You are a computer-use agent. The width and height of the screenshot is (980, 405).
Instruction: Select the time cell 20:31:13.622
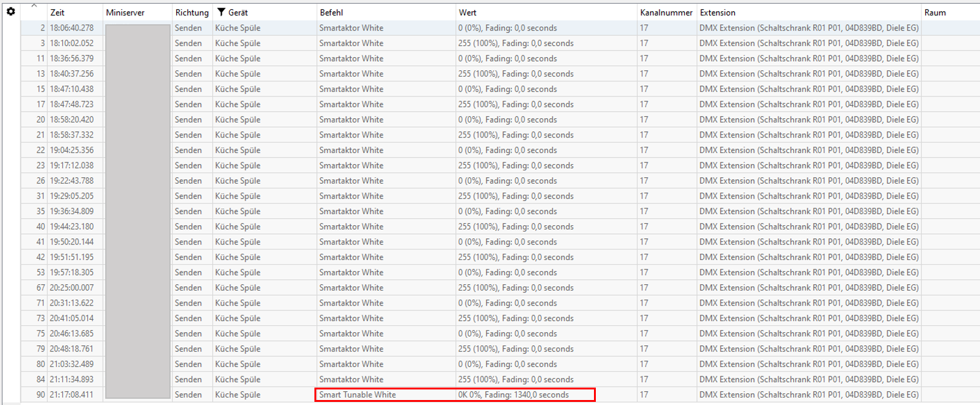[x=72, y=303]
